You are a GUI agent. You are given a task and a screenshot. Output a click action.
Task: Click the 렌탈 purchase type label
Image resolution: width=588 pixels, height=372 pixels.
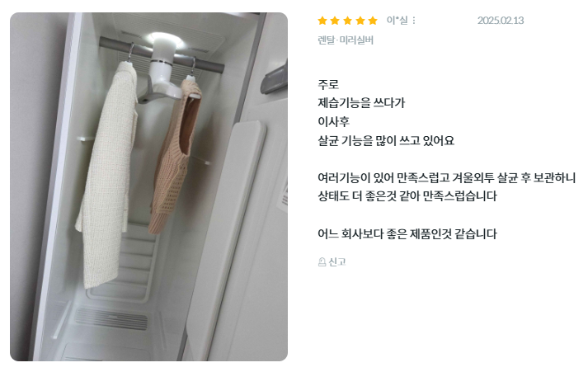click(x=326, y=40)
